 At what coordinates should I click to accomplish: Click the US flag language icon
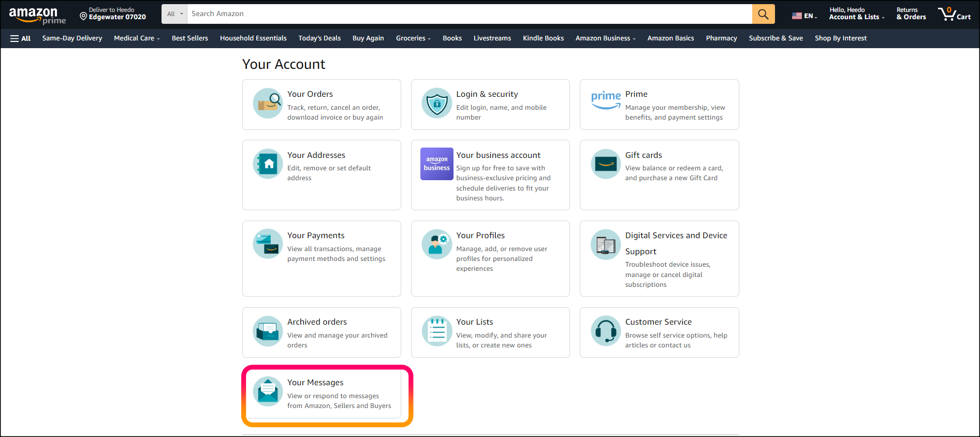tap(797, 16)
